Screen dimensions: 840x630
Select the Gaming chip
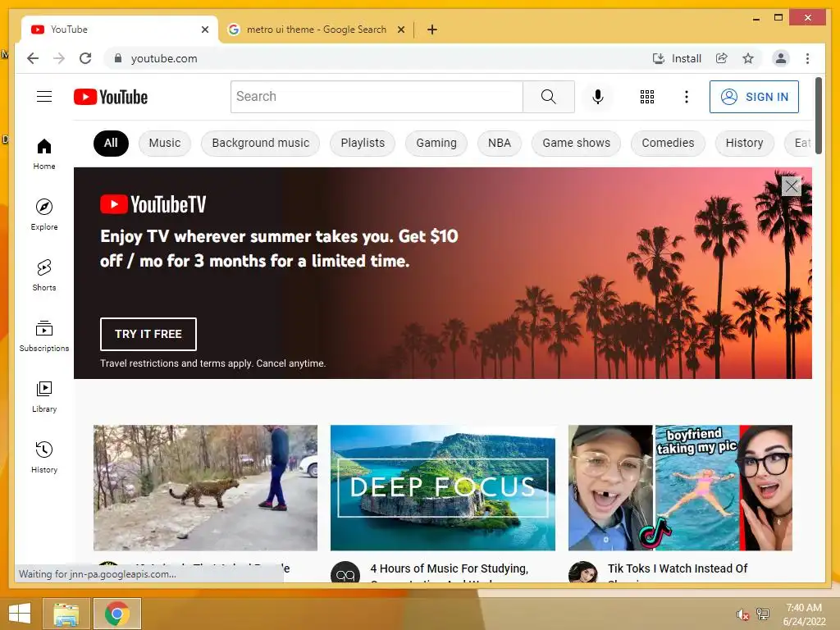coord(436,143)
